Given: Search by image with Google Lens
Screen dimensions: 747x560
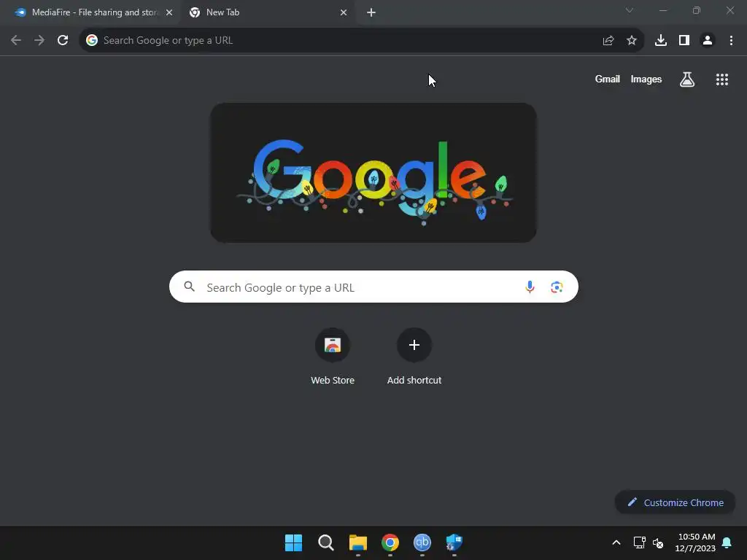Looking at the screenshot, I should [x=557, y=287].
